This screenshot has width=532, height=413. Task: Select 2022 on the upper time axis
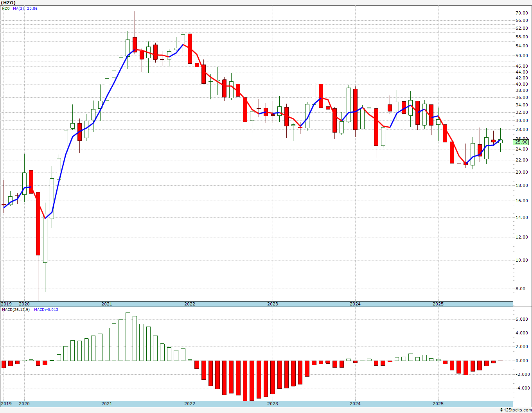[x=190, y=304]
